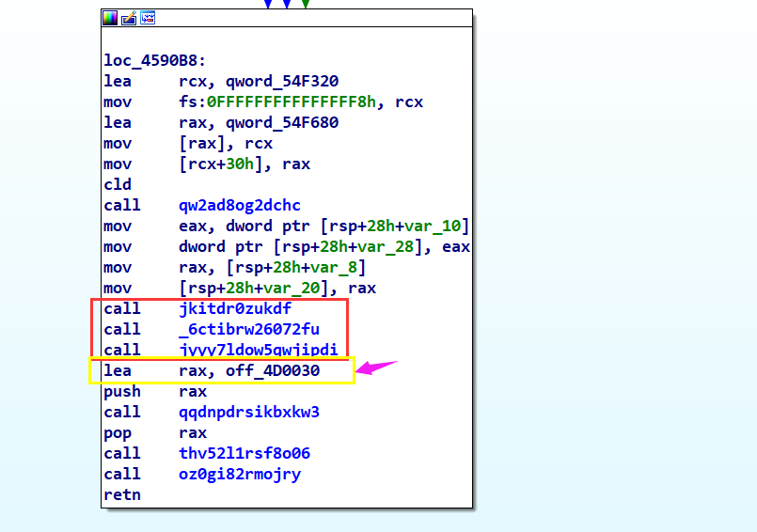Follow call target _6ctibrw26072fu
This screenshot has width=757, height=532.
(249, 330)
